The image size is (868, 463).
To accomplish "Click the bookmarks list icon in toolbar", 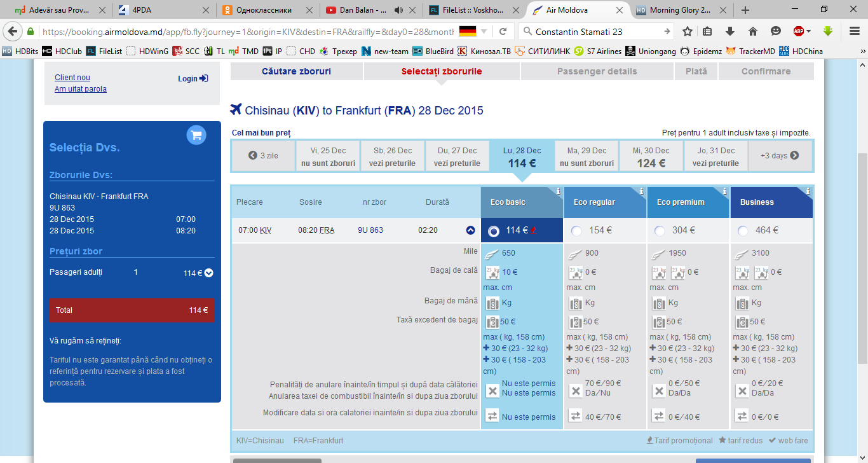I will (x=707, y=32).
